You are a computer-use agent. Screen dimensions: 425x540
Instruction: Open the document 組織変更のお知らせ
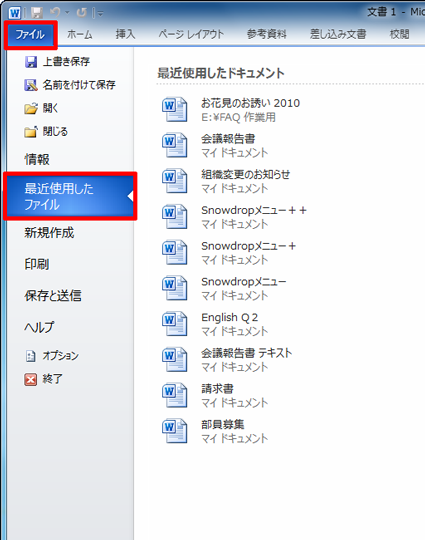pyautogui.click(x=246, y=175)
